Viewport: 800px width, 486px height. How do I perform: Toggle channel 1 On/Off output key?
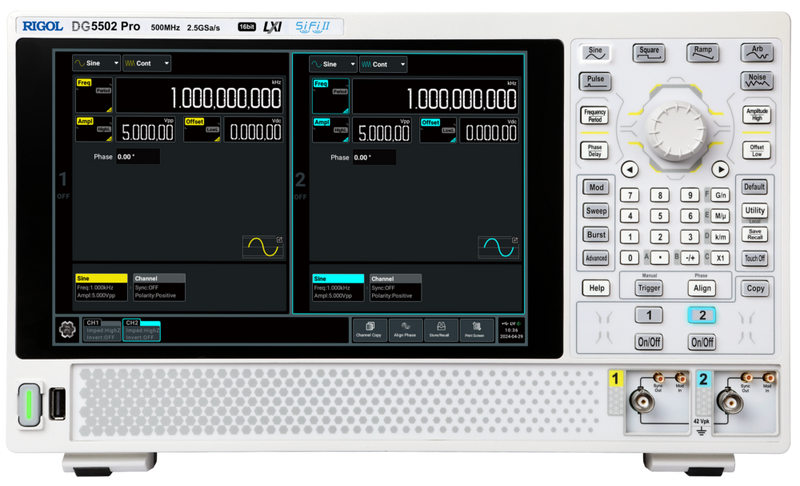tap(649, 342)
